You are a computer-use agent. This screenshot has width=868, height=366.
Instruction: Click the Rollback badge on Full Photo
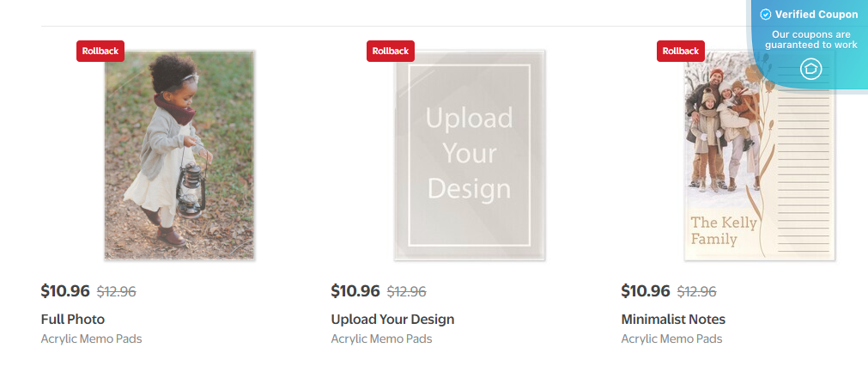coord(100,52)
